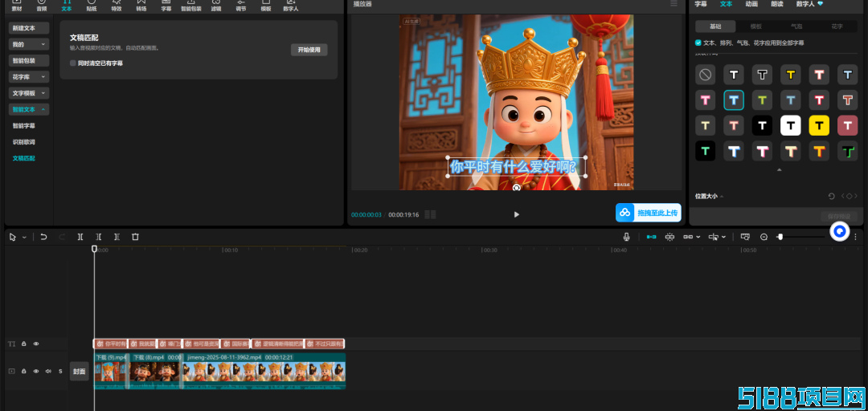Click the 开始使用 button
This screenshot has height=411, width=868.
point(309,50)
